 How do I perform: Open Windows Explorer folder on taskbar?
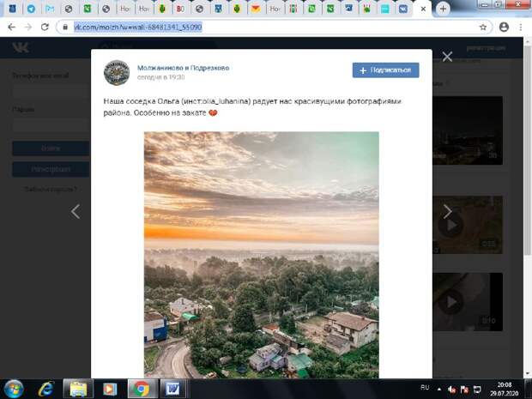78,389
